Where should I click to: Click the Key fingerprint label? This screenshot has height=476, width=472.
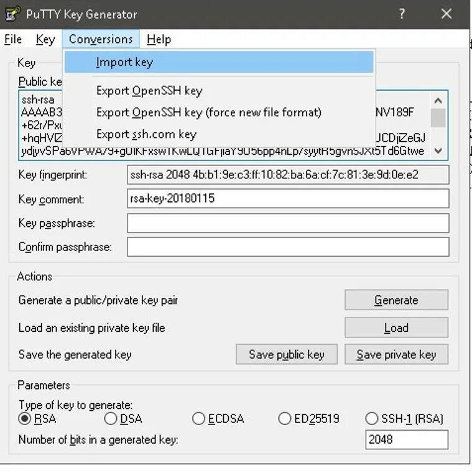click(52, 175)
